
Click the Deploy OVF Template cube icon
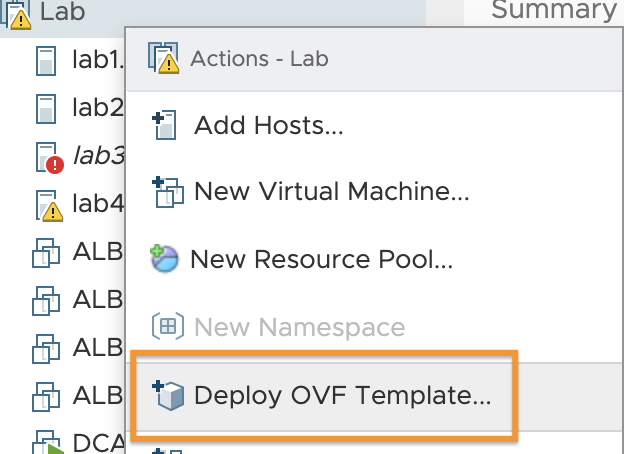[168, 395]
